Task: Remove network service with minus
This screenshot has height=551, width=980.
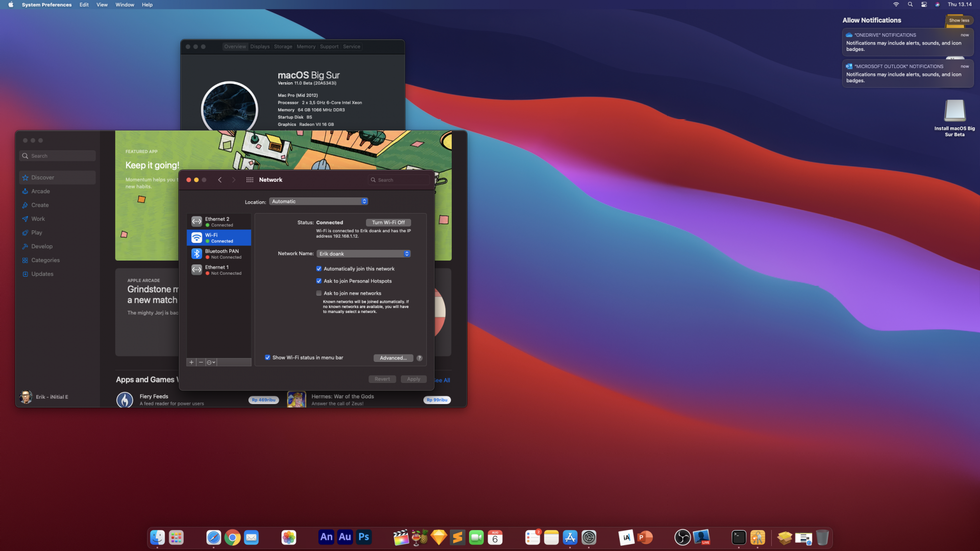Action: [x=201, y=362]
